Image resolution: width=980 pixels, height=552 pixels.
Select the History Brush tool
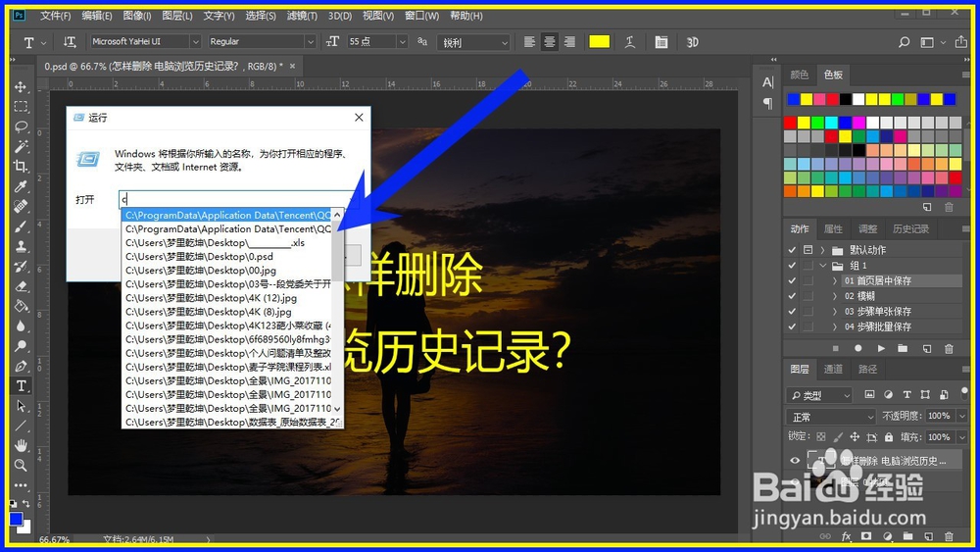point(21,266)
